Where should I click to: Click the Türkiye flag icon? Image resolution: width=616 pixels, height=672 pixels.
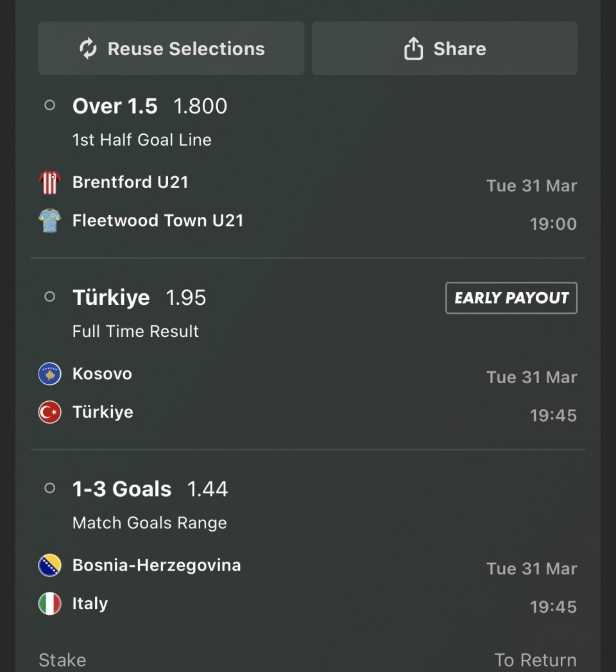coord(49,412)
